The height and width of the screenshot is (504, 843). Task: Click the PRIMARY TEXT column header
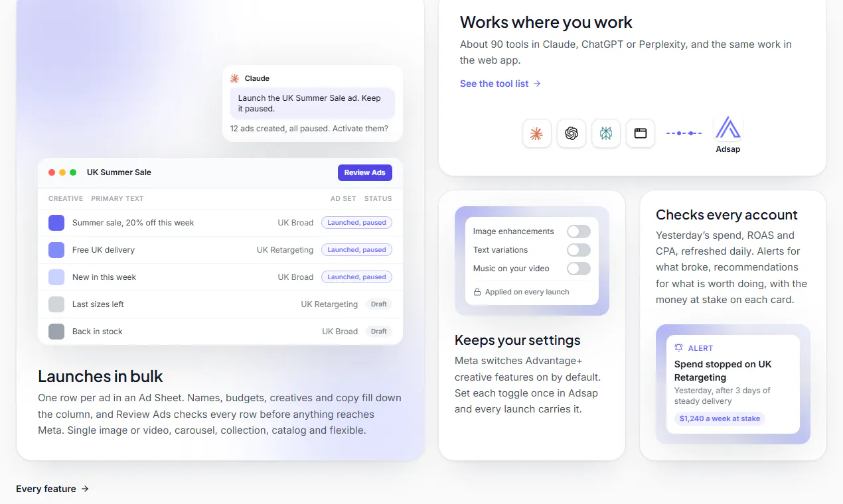tap(117, 198)
